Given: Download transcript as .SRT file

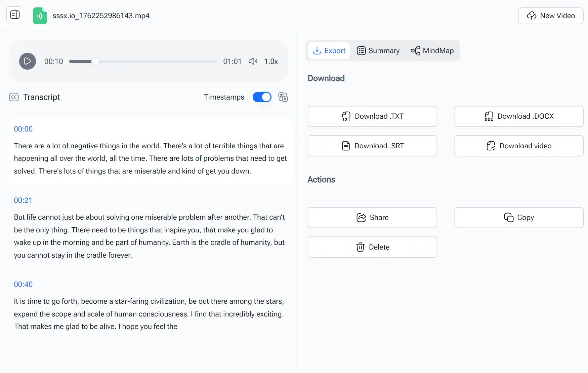Looking at the screenshot, I should [372, 146].
